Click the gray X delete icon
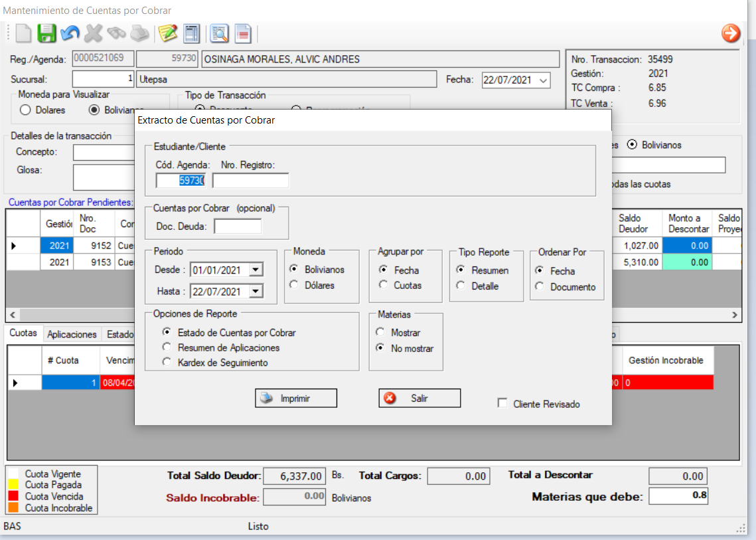The height and width of the screenshot is (540, 756). pyautogui.click(x=93, y=33)
